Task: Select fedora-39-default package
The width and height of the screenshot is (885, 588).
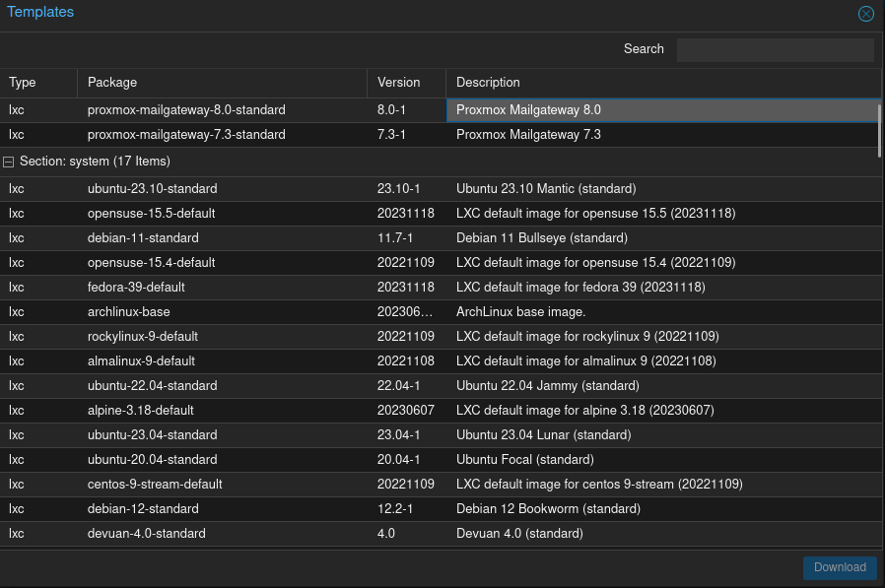Action: [136, 288]
